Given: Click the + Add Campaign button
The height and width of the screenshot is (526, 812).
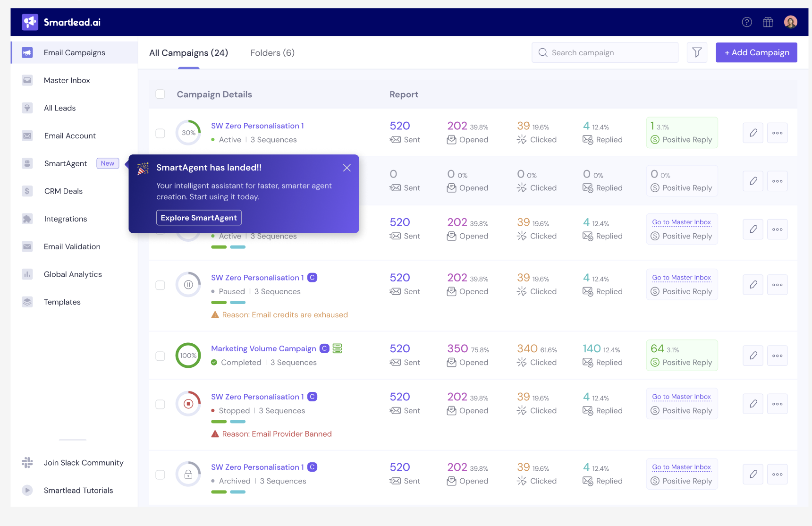Looking at the screenshot, I should tap(756, 52).
